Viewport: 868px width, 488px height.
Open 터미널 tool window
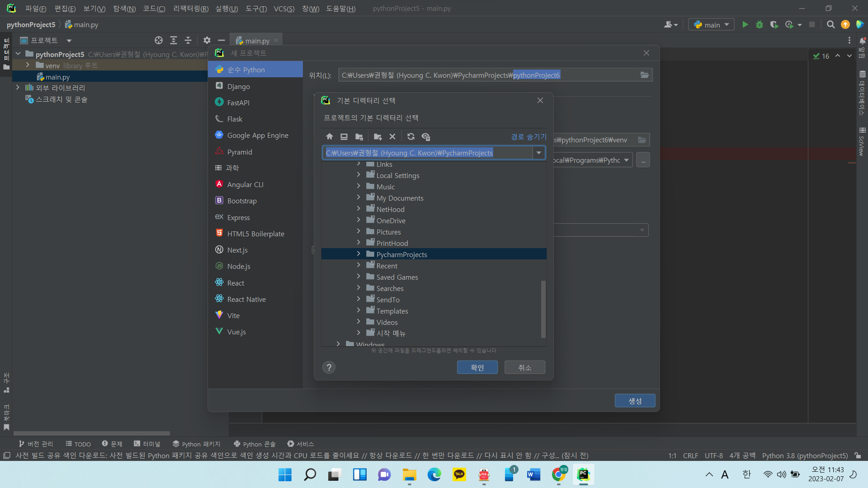pyautogui.click(x=147, y=444)
